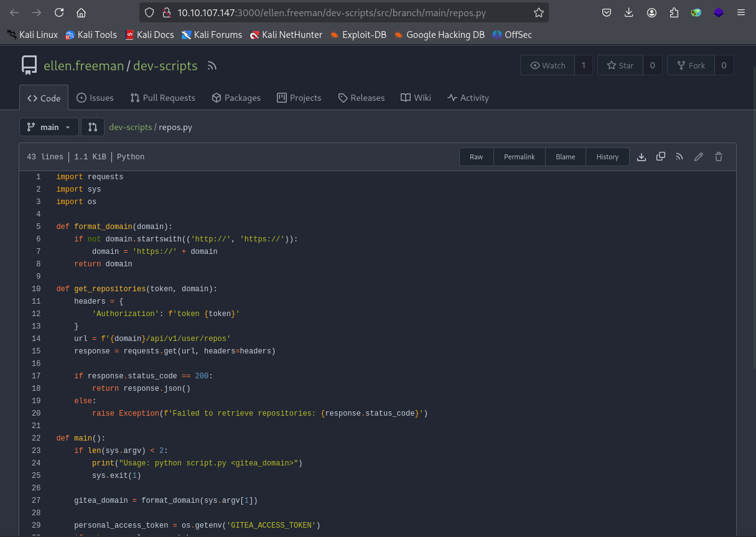Click the repository book icon
The height and width of the screenshot is (537, 756).
coord(29,65)
